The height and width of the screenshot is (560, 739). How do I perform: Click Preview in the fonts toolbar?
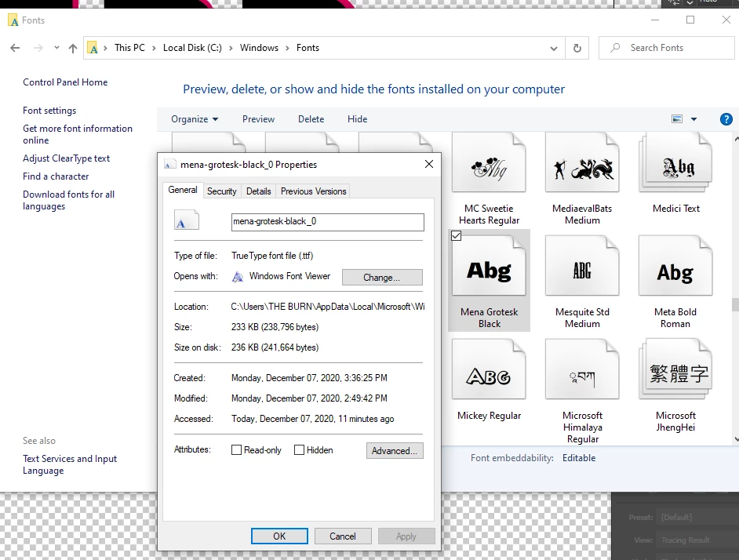point(258,119)
